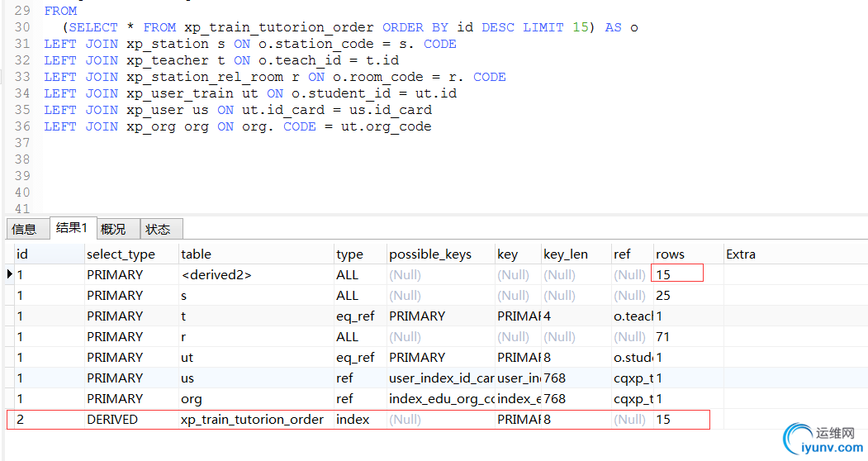This screenshot has height=461, width=868.
Task: Click the iyunv.com watermark logo
Action: pyautogui.click(x=823, y=439)
